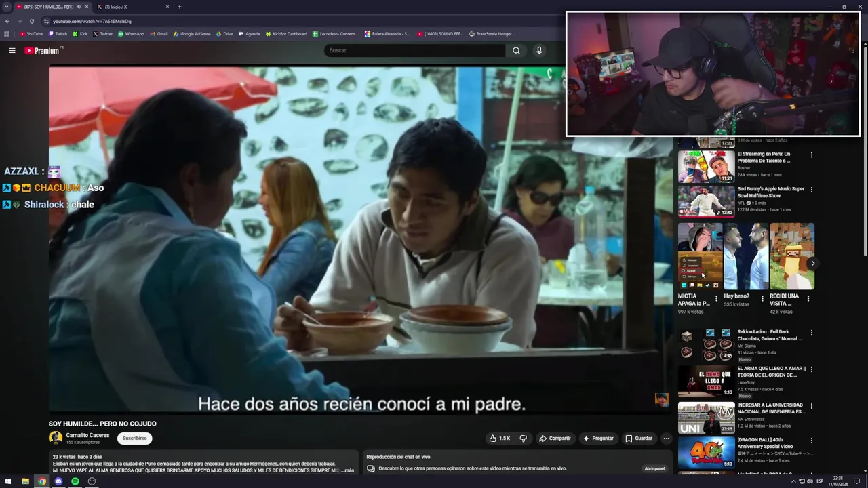The height and width of the screenshot is (488, 868).
Task: Open the Ruleta Aleatoria bookmark
Action: (387, 33)
